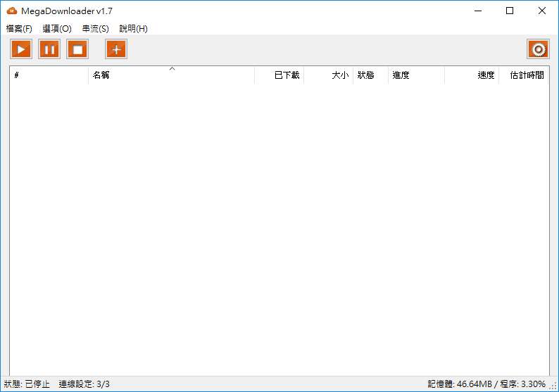Sort by the 狀態 column header
This screenshot has width=559, height=392.
(370, 75)
